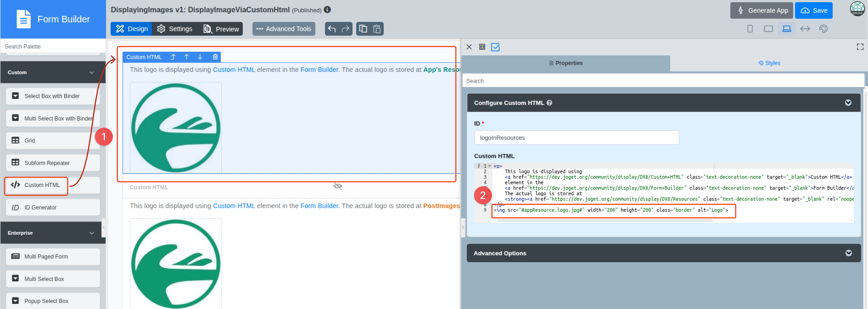Image resolution: width=868 pixels, height=309 pixels.
Task: Click the apply checkmark icon in properties panel
Action: (495, 47)
